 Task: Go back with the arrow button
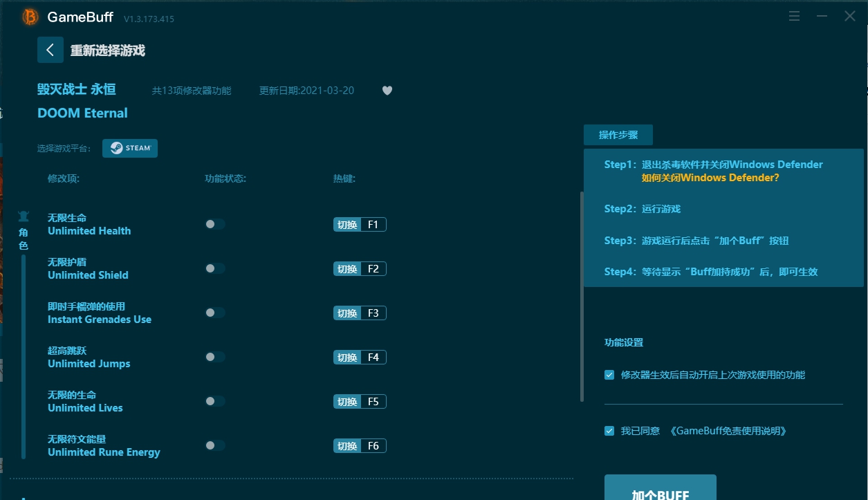click(x=50, y=50)
